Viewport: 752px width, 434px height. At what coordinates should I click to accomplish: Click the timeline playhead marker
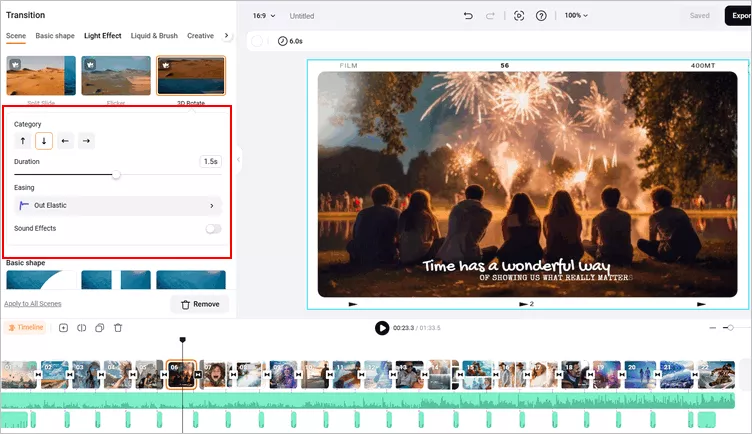click(x=182, y=340)
